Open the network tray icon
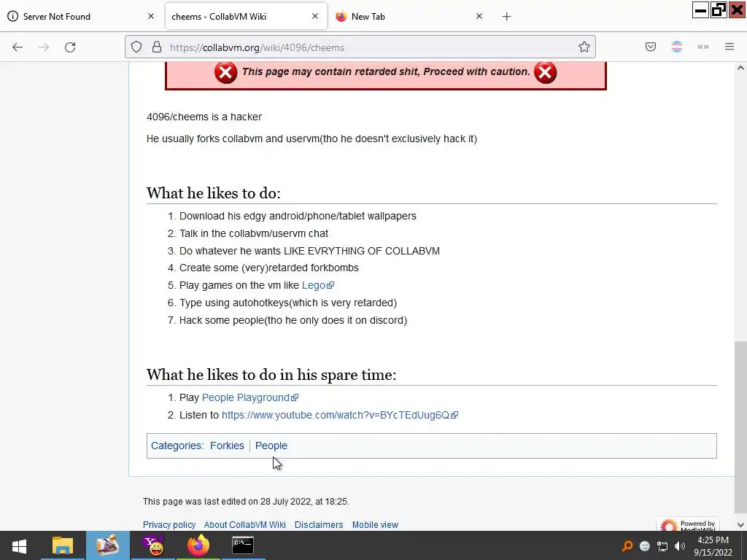This screenshot has height=560, width=747. (662, 546)
